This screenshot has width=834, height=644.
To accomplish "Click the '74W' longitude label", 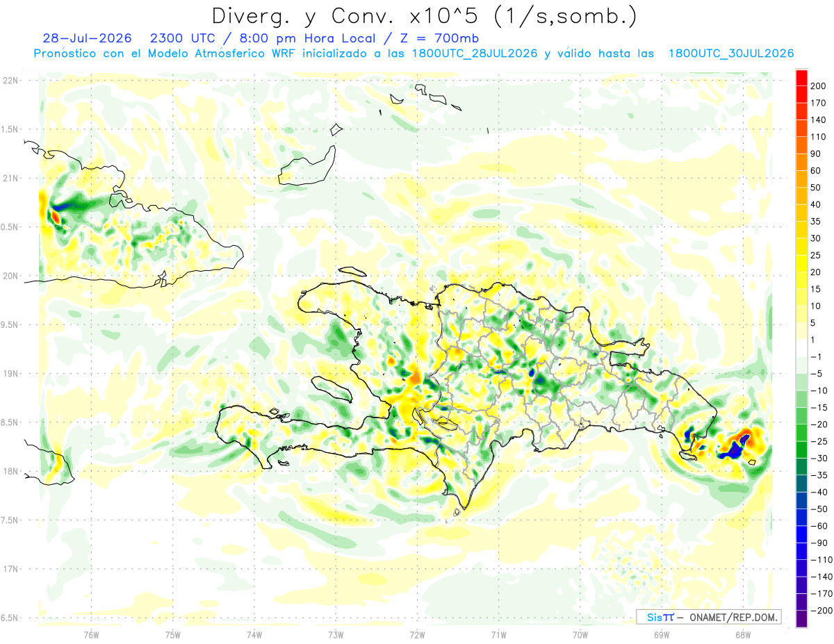I will click(x=254, y=634).
